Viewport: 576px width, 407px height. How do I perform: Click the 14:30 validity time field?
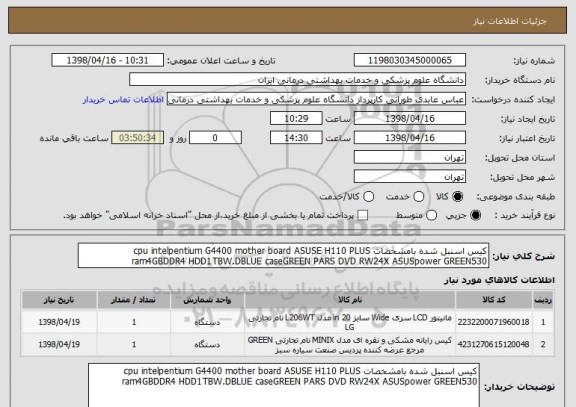click(296, 138)
